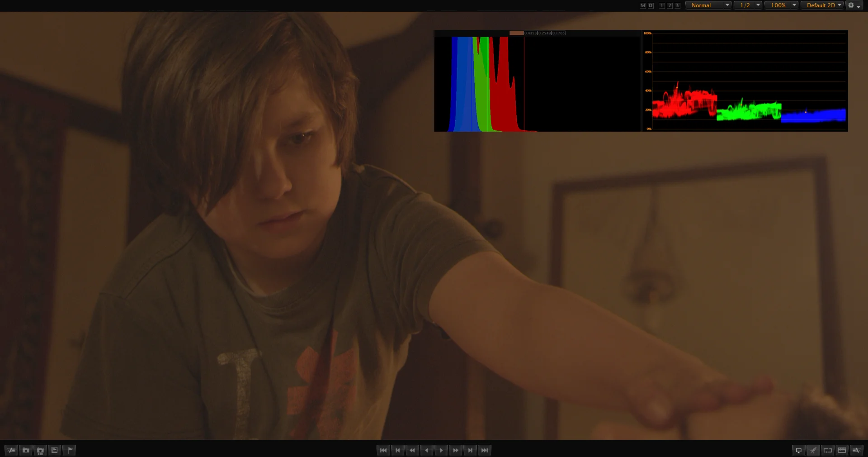The width and height of the screenshot is (868, 457).
Task: Click the 0.1765 blue value field
Action: click(559, 33)
